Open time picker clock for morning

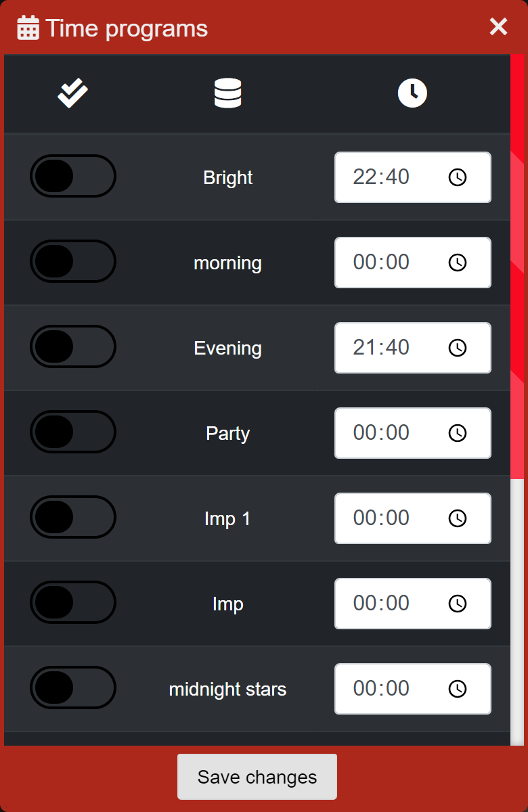coord(458,263)
